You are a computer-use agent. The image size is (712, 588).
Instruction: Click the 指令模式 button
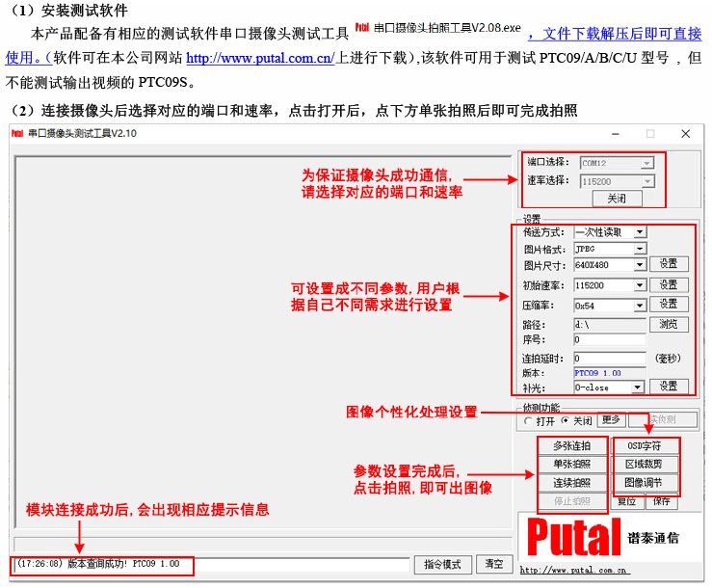[x=444, y=564]
